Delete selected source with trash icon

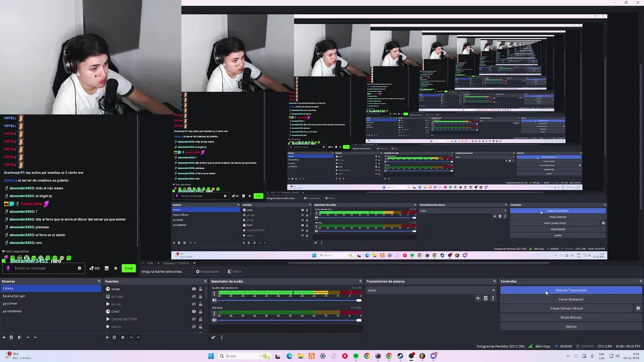(x=114, y=337)
